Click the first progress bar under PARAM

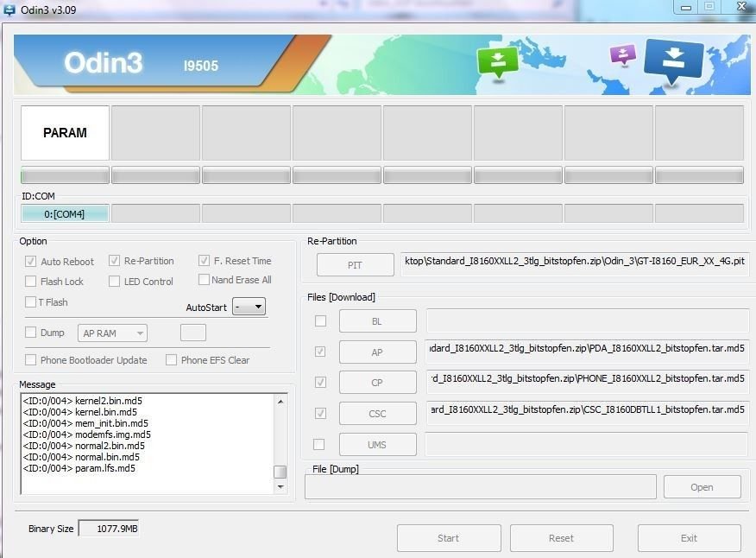(65, 174)
